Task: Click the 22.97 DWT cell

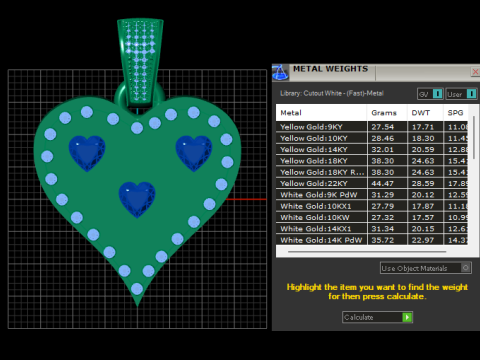Action: [x=425, y=240]
